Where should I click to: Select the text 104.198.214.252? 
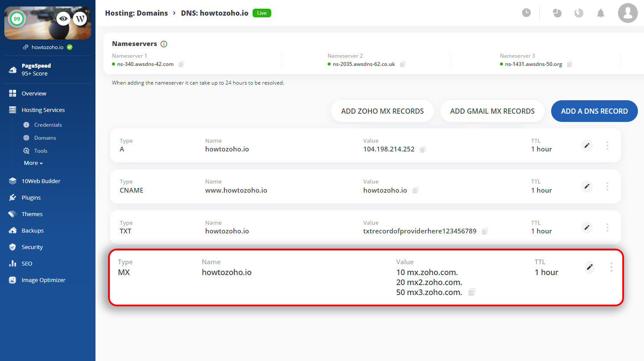pyautogui.click(x=389, y=149)
